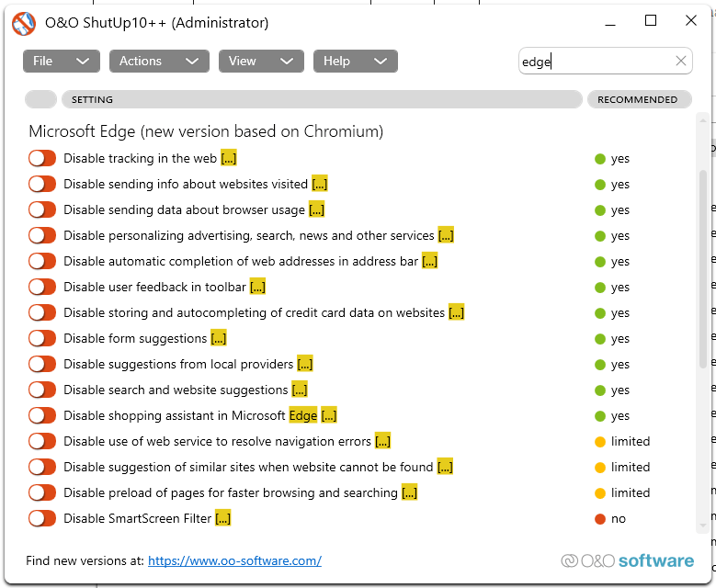Open the Actions dropdown menu
Image resolution: width=716 pixels, height=588 pixels.
[158, 62]
